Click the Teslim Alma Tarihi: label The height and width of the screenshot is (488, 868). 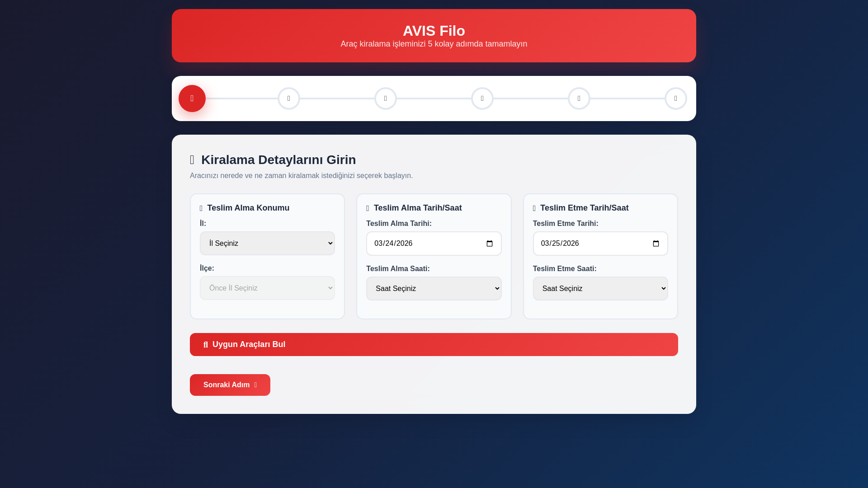click(x=399, y=223)
